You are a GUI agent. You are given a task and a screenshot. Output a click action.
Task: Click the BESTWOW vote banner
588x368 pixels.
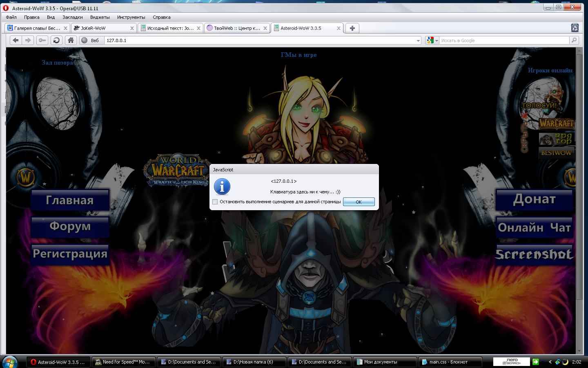click(556, 153)
